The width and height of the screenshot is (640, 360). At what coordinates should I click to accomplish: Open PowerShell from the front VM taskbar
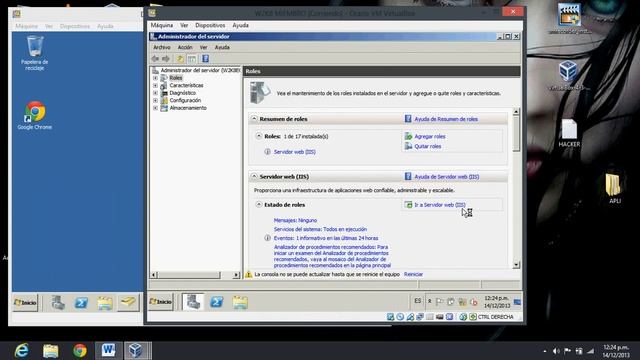click(216, 302)
